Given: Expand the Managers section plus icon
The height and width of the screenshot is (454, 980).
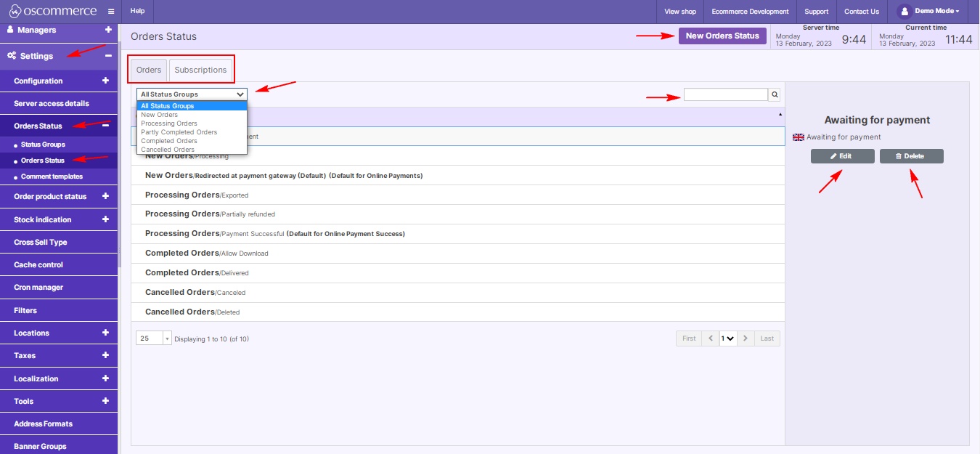Looking at the screenshot, I should click(108, 30).
